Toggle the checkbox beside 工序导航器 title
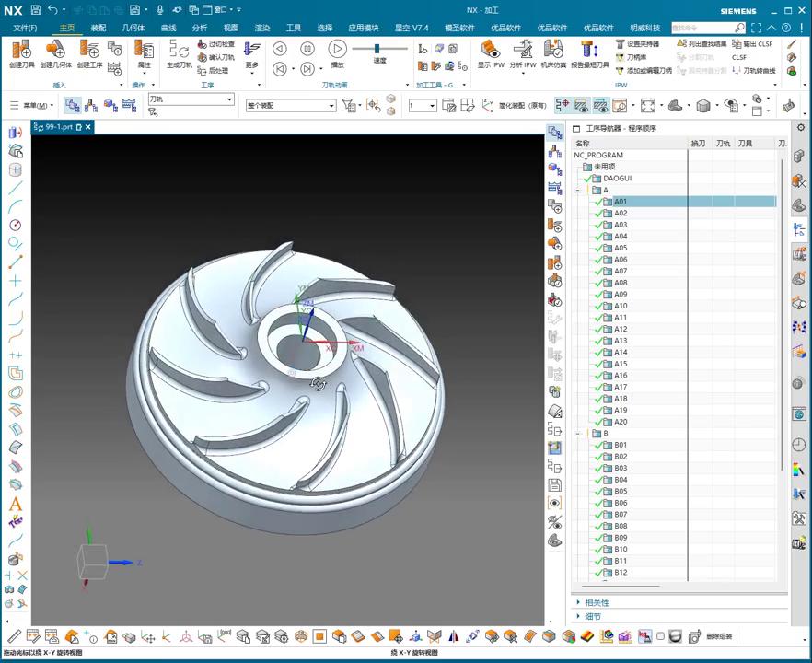Image resolution: width=812 pixels, height=663 pixels. [576, 128]
